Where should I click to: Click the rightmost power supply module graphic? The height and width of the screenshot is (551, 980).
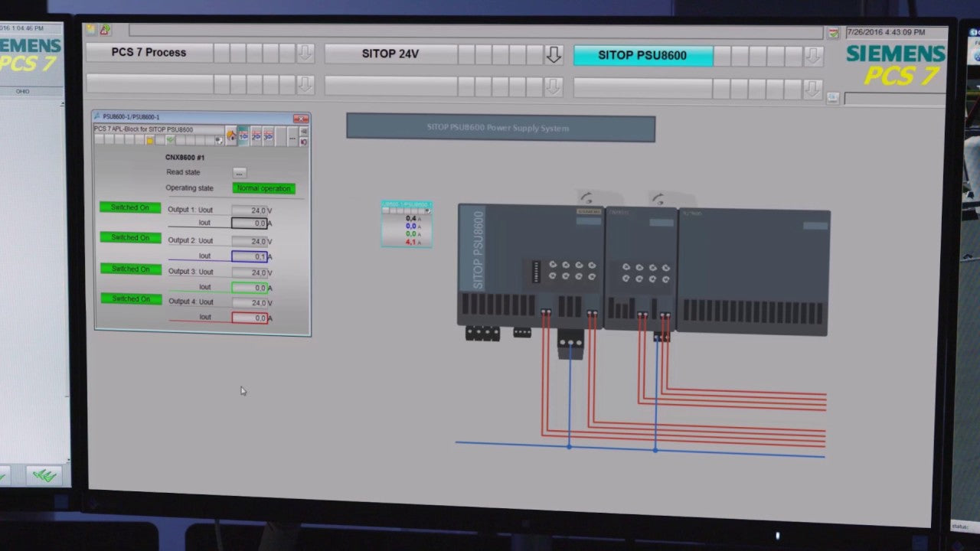753,272
